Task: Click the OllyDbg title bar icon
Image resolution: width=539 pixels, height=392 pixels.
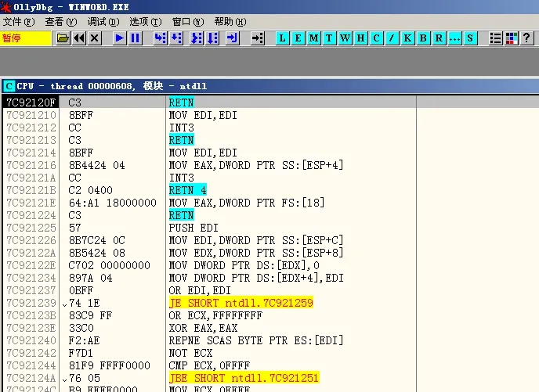Action: 5,7
